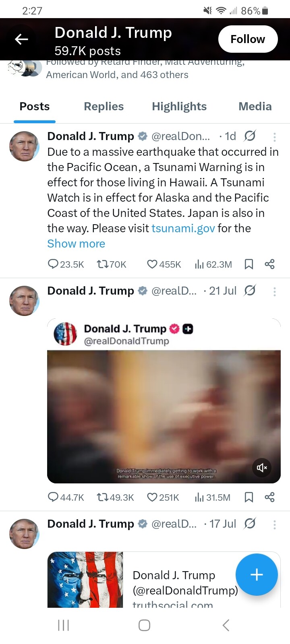This screenshot has height=644, width=290.
Task: Open the truthsocial.com link card thumbnail
Action: 85,580
